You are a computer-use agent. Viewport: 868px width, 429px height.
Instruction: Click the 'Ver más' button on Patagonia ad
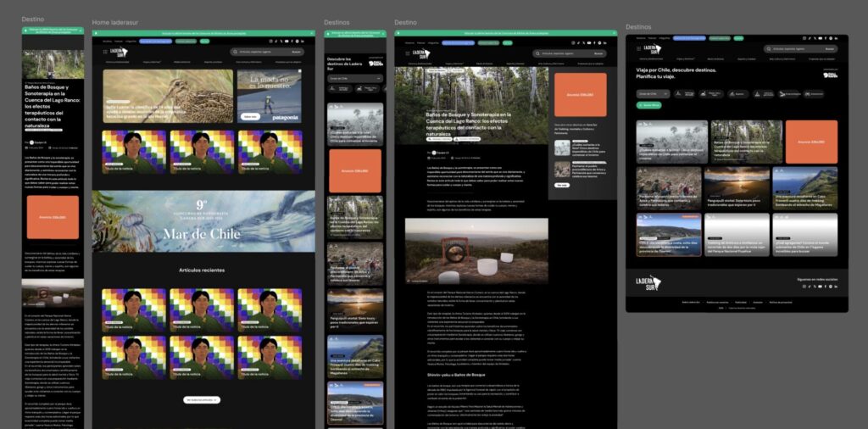tap(249, 116)
